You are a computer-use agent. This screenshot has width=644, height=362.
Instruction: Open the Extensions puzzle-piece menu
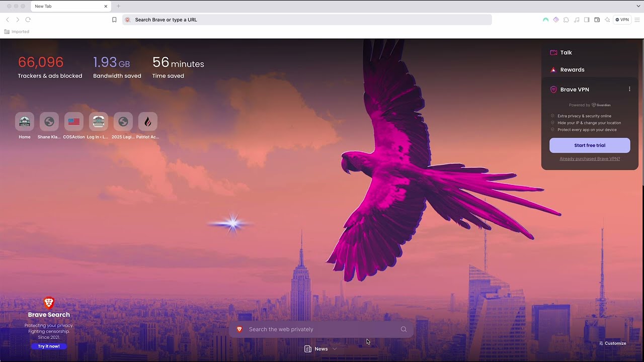(566, 20)
